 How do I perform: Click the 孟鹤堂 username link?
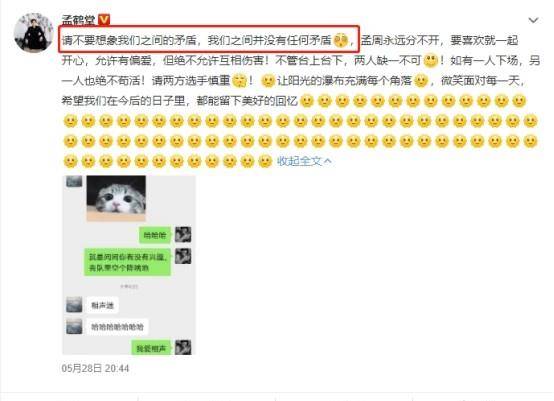click(x=78, y=20)
